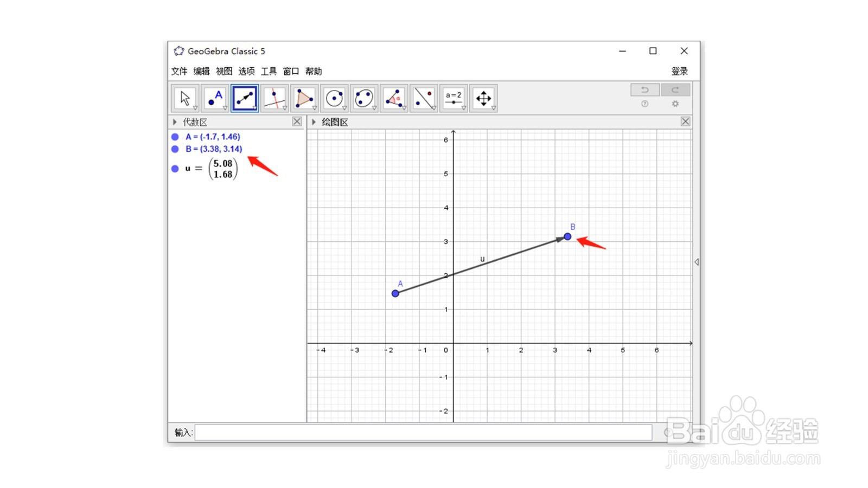Open the settings gear icon
This screenshot has width=868, height=488.
pyautogui.click(x=675, y=104)
